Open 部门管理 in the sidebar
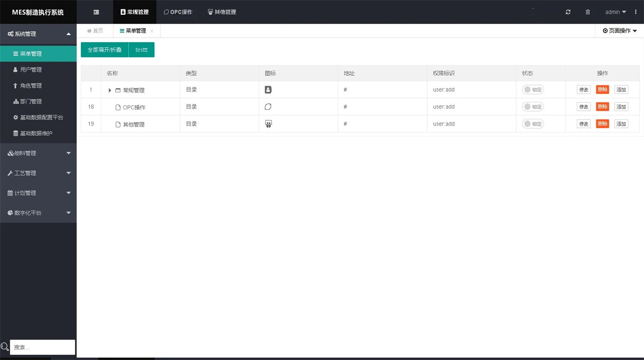 click(x=38, y=101)
